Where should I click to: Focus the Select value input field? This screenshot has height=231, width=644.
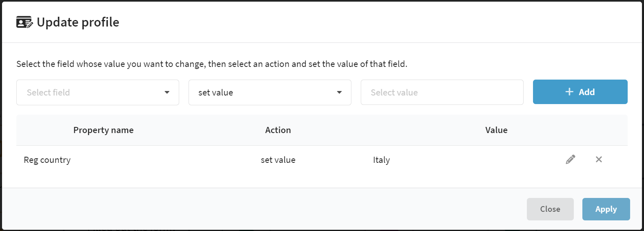(x=442, y=92)
